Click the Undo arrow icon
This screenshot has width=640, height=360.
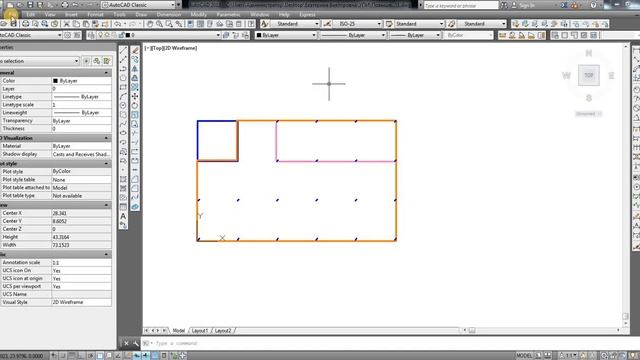[x=118, y=24]
